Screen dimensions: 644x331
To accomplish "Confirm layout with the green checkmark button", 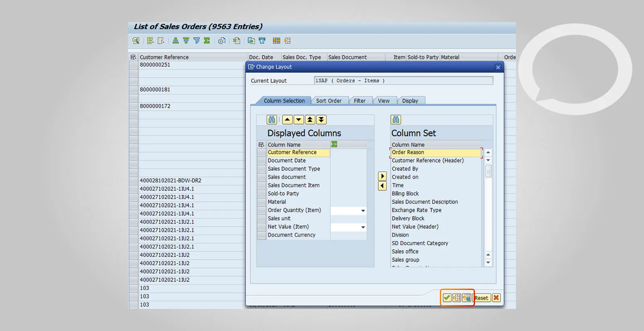I will [447, 298].
